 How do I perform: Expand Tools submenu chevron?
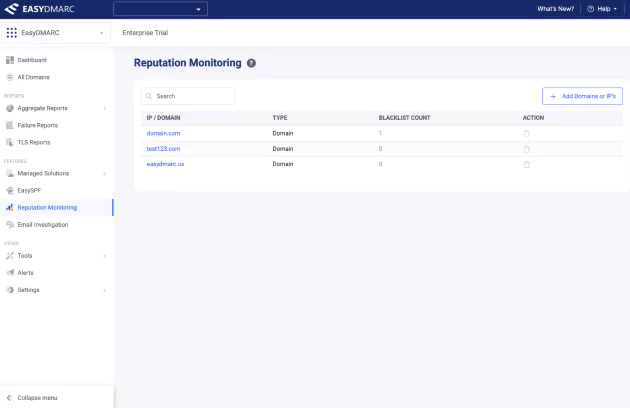104,256
